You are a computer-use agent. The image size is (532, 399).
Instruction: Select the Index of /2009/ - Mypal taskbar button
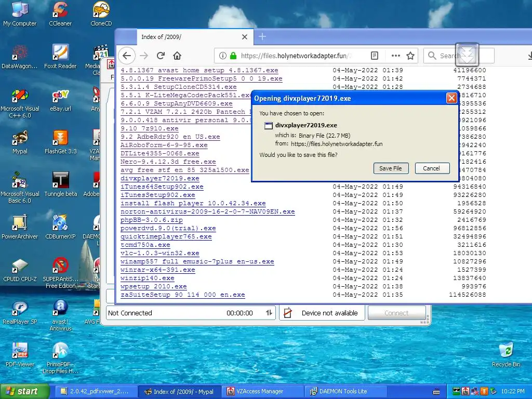(179, 391)
